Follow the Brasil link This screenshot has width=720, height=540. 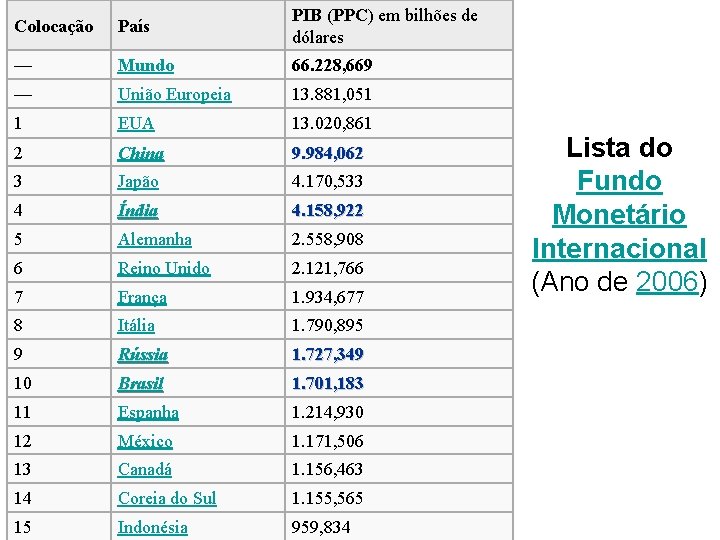(140, 384)
